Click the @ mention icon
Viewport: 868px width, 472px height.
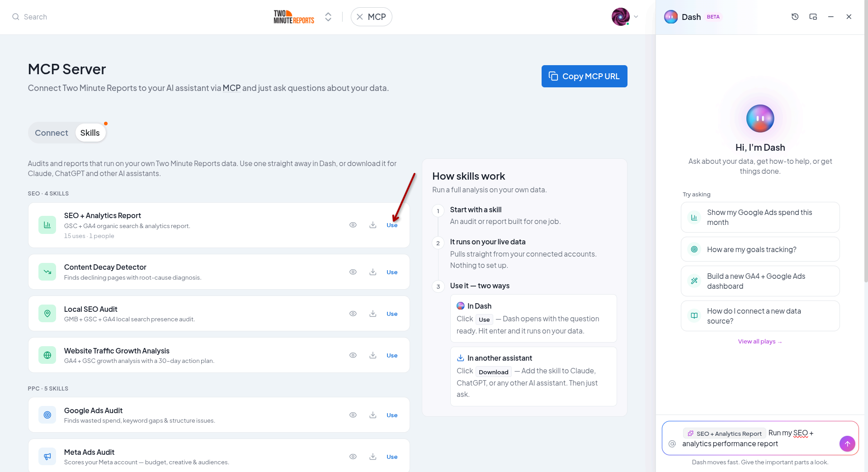click(x=672, y=443)
